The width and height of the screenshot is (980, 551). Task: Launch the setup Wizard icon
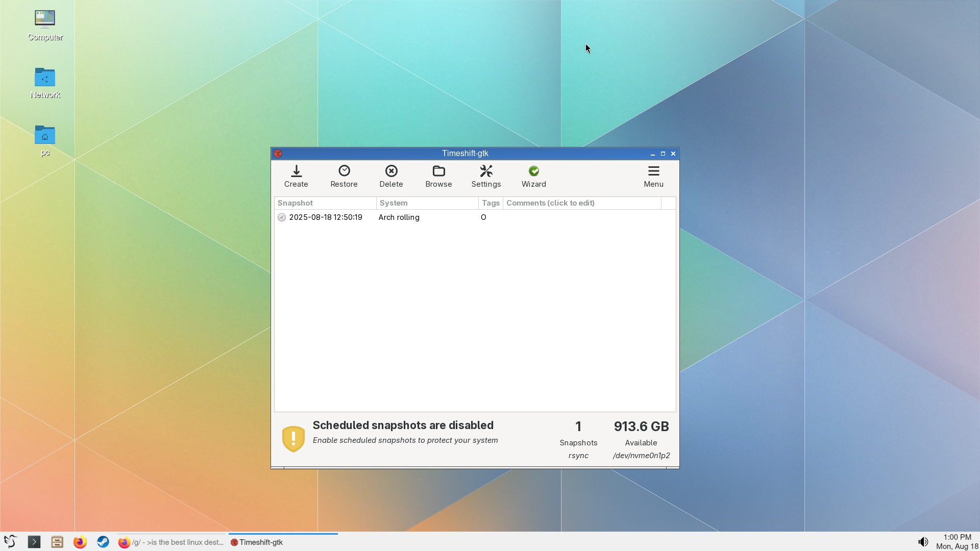533,171
